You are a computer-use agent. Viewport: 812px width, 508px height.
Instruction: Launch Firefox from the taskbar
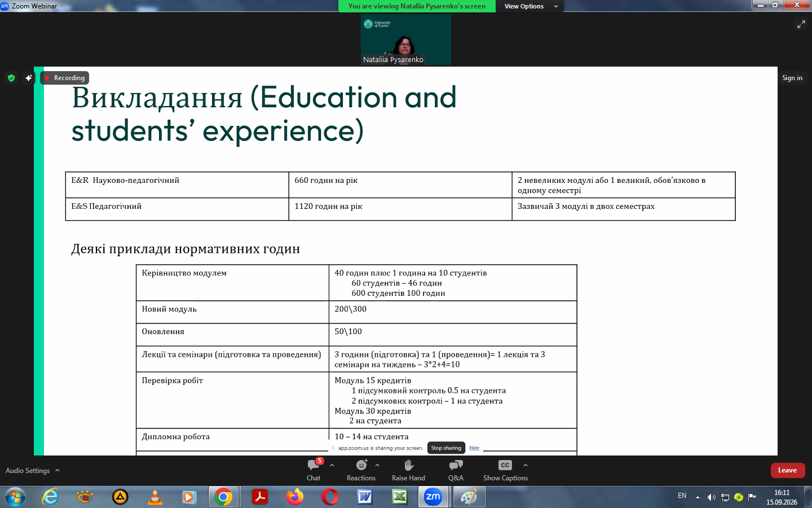coord(294,497)
